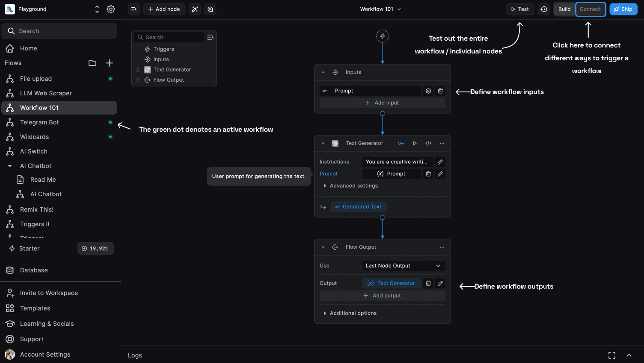Open Flow Output more options menu
Screen dimensions: 644x363
442,247
